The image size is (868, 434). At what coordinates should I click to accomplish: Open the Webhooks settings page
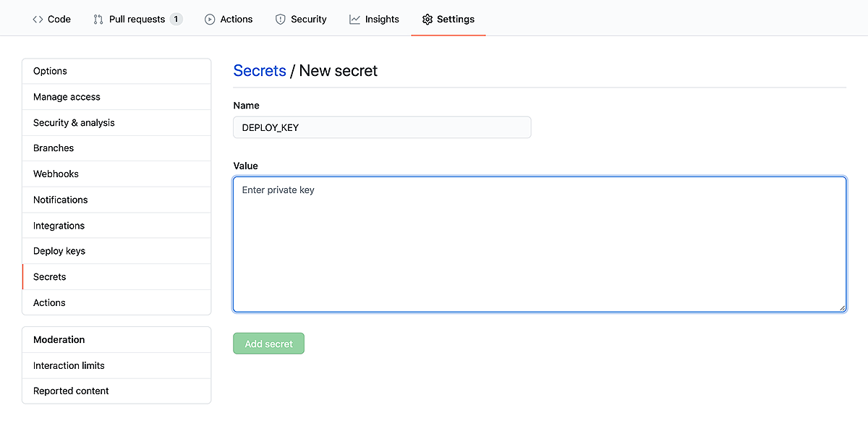(116, 174)
